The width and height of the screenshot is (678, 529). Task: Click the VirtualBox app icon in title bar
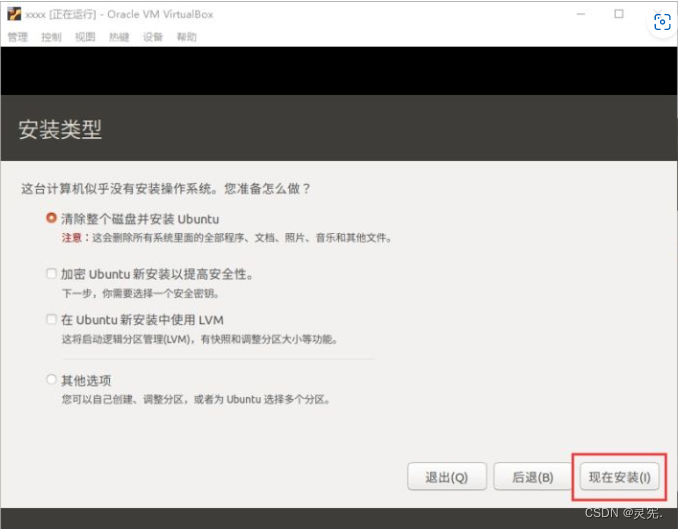[14, 14]
